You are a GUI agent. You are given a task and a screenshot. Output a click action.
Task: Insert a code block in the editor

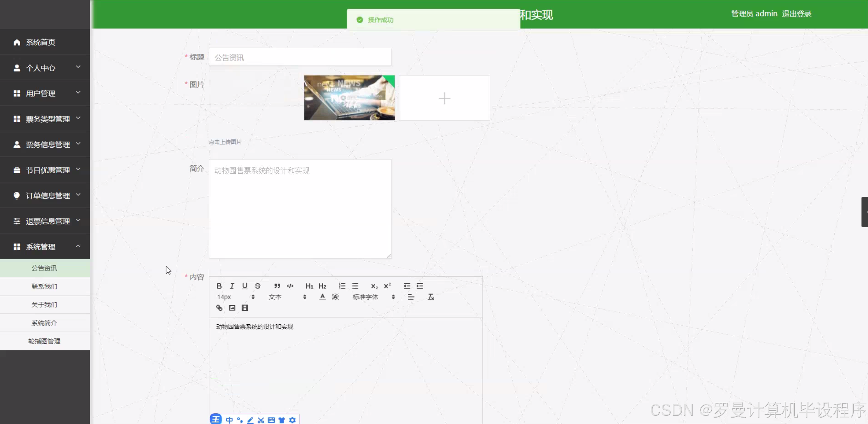point(290,286)
